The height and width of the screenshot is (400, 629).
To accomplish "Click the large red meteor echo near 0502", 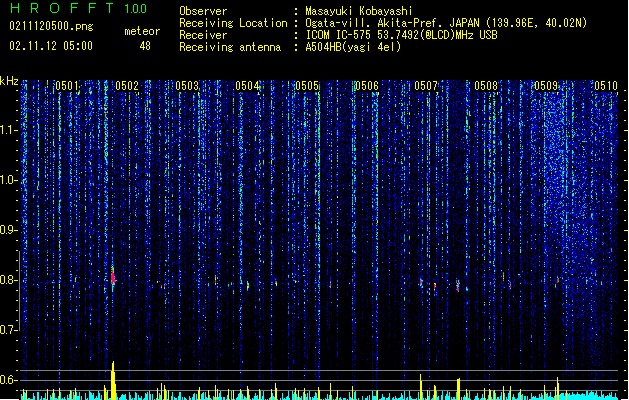I will pos(113,277).
